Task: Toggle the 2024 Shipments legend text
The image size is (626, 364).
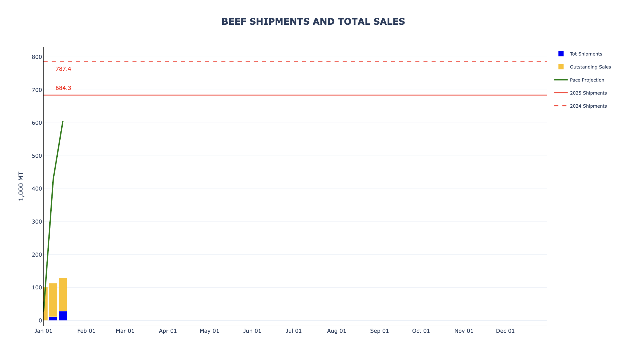Action: coord(588,106)
